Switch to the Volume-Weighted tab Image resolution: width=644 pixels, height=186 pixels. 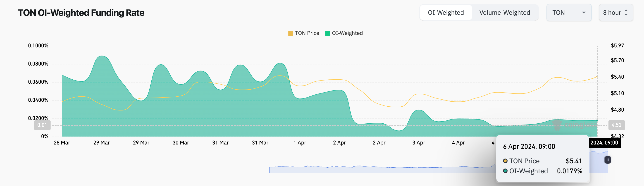[505, 12]
